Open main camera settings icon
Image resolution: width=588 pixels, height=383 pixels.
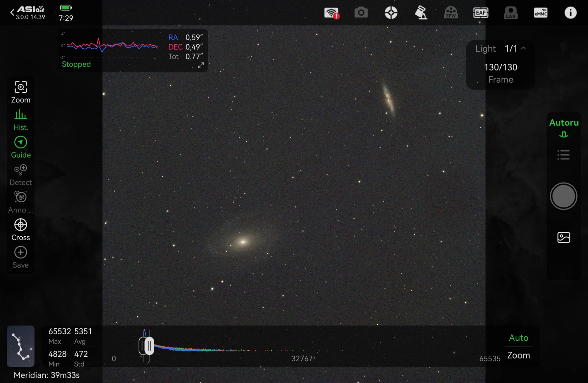tap(361, 13)
